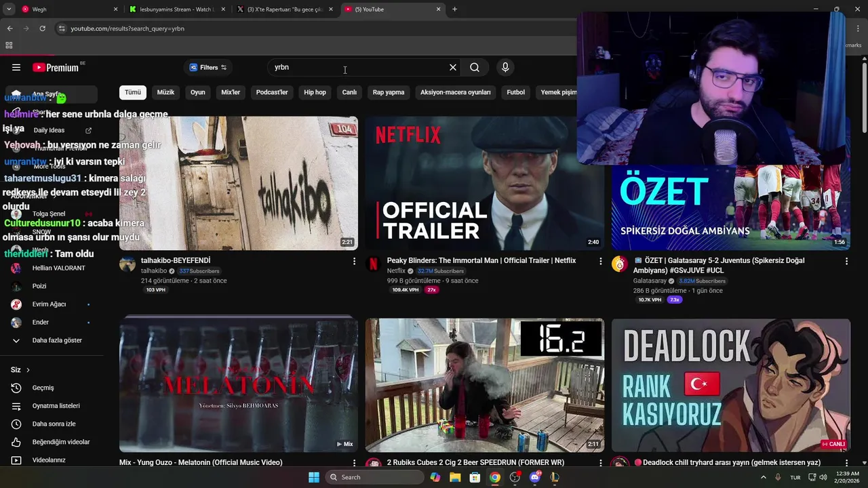Select the 'Hip hop' filter chip
Viewport: 868px width, 488px height.
315,92
